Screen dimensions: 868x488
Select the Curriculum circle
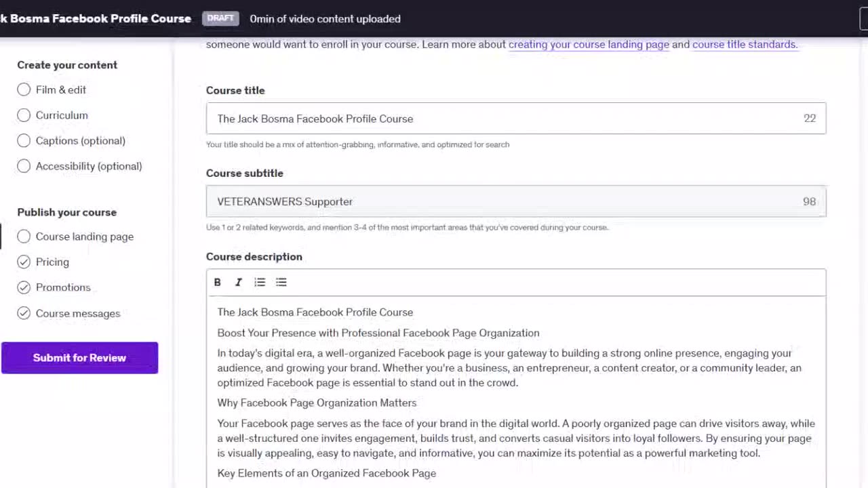tap(24, 115)
